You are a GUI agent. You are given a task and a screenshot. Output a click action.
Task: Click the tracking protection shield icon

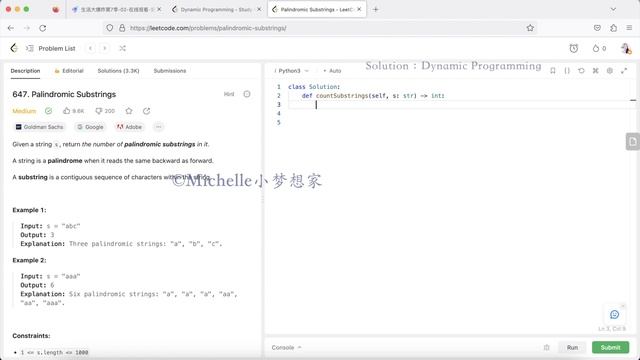tap(109, 28)
